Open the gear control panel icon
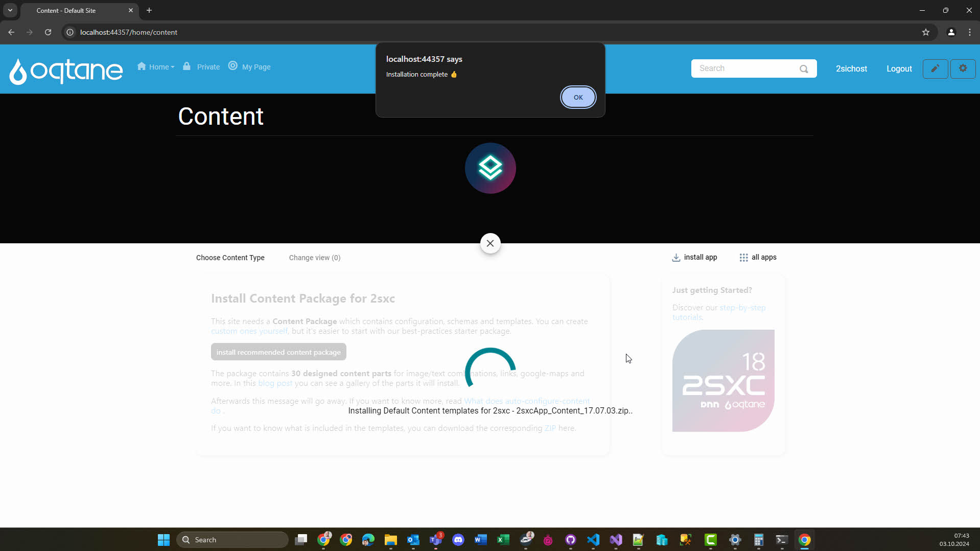Viewport: 980px width, 551px height. coord(963,68)
